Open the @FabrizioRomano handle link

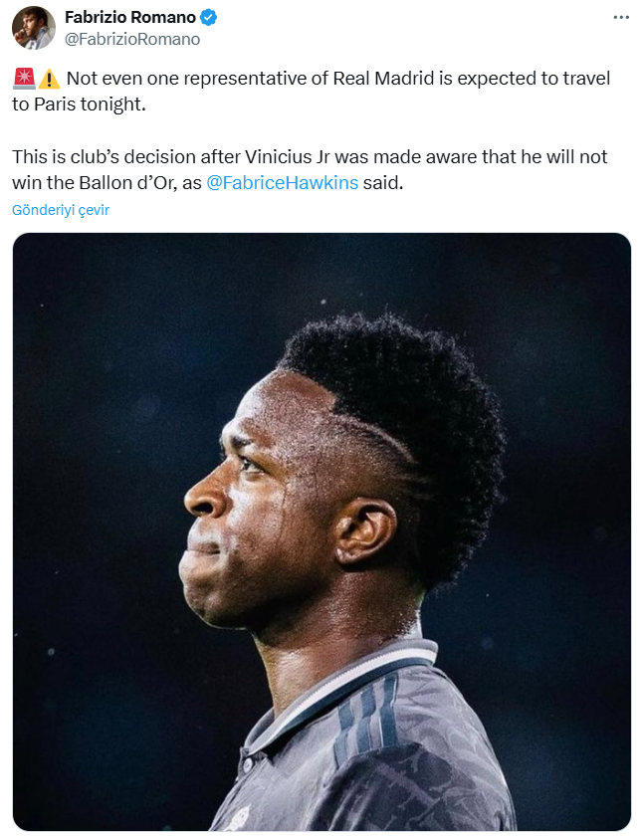click(132, 39)
